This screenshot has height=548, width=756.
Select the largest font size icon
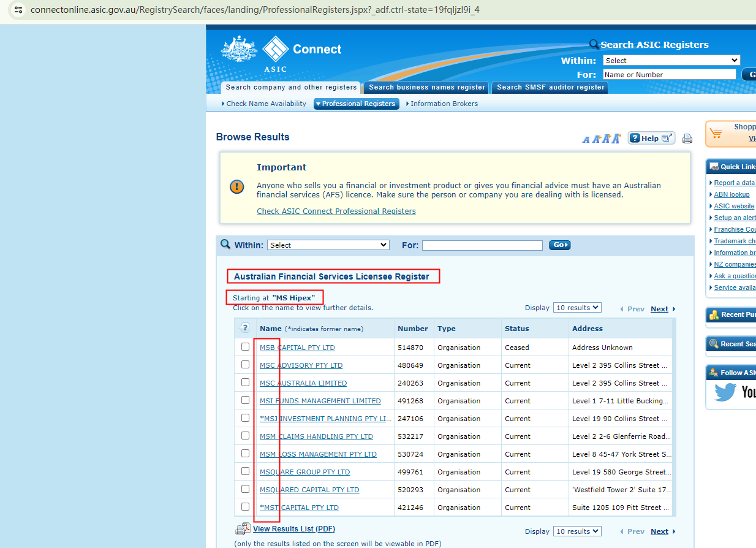616,138
